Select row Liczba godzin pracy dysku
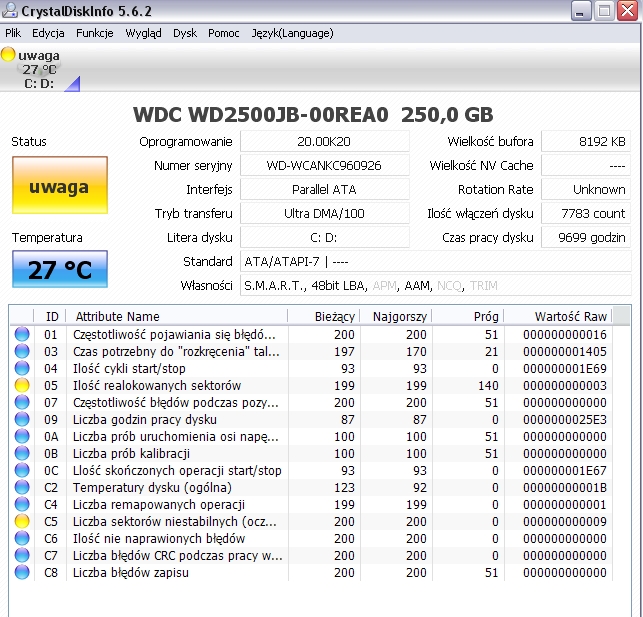 pyautogui.click(x=311, y=419)
